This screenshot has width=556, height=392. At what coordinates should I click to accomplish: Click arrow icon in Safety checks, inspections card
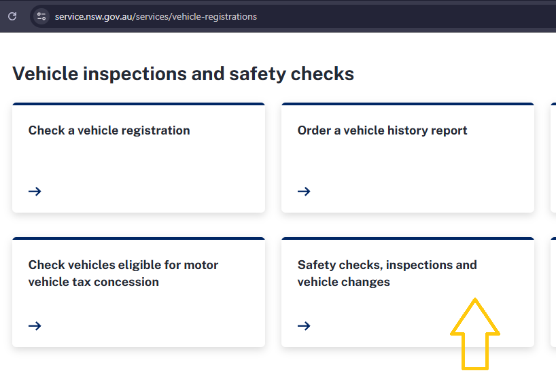[304, 326]
